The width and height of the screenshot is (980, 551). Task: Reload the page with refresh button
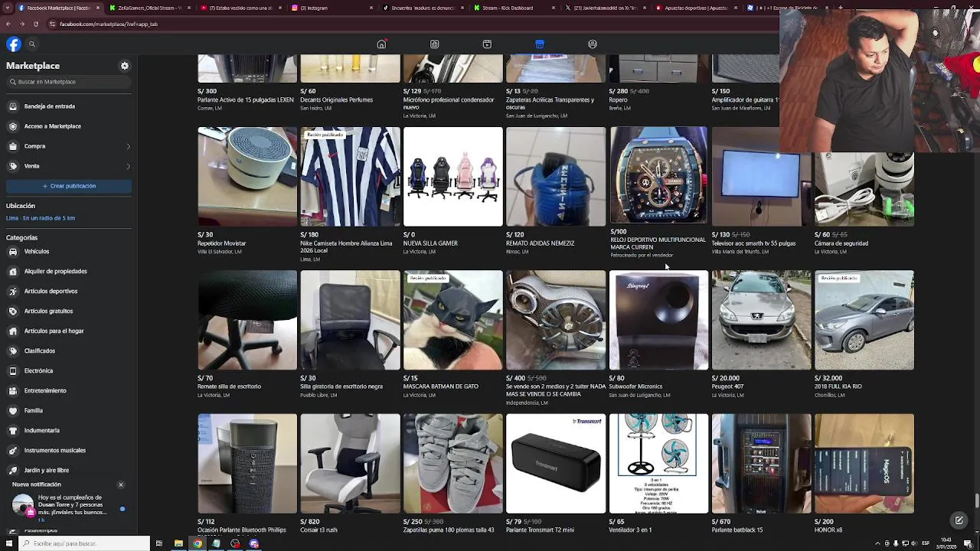click(36, 24)
